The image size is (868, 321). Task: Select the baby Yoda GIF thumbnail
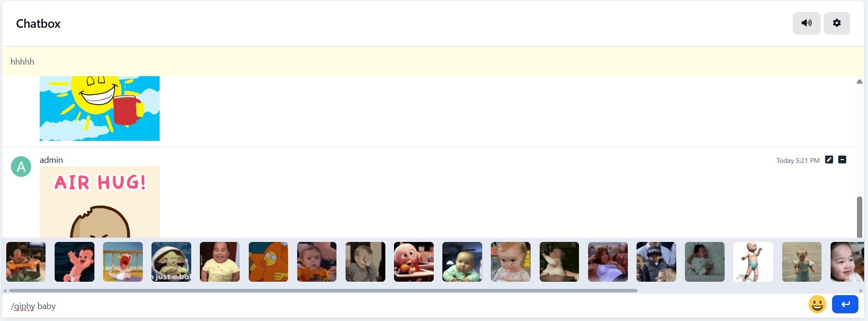click(x=171, y=262)
